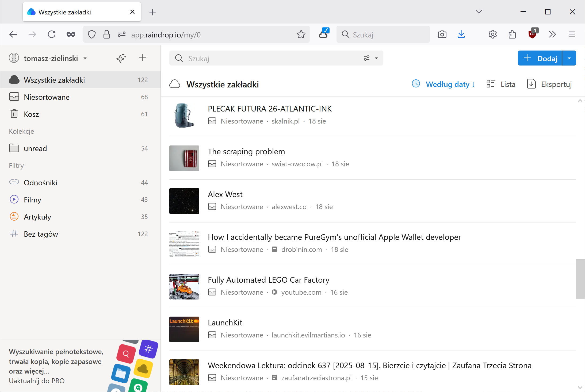Open the LaunchKit bookmark
This screenshot has width=585, height=392.
pos(225,322)
